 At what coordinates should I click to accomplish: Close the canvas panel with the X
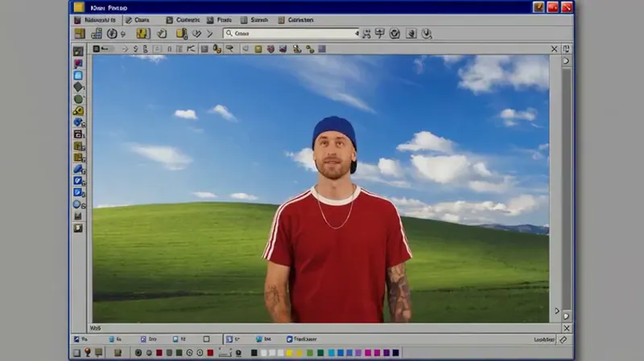click(x=554, y=49)
